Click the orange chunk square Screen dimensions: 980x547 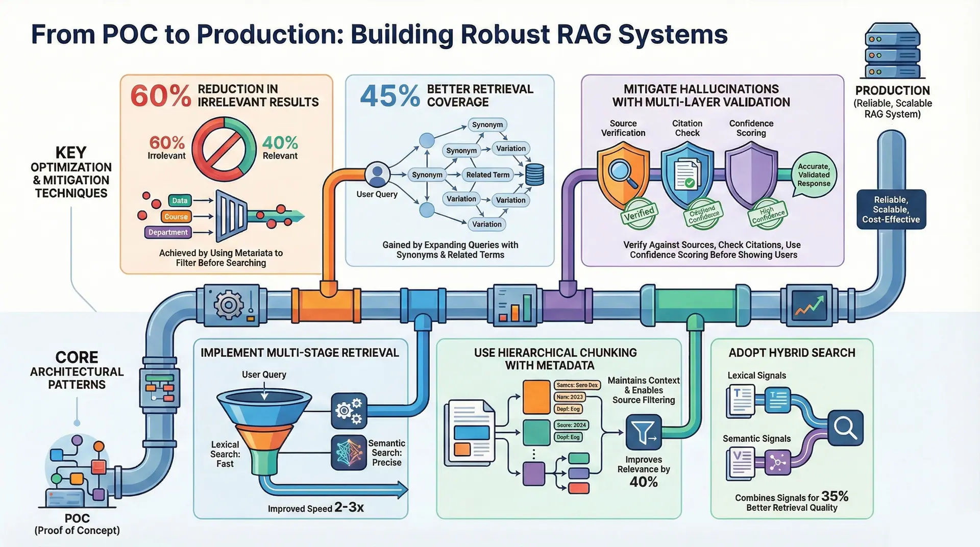point(536,396)
